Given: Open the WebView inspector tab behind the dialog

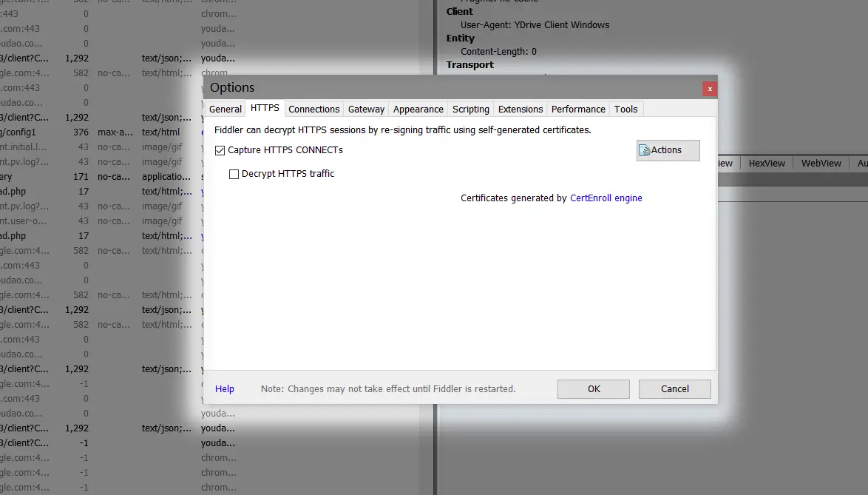Looking at the screenshot, I should click(x=821, y=164).
